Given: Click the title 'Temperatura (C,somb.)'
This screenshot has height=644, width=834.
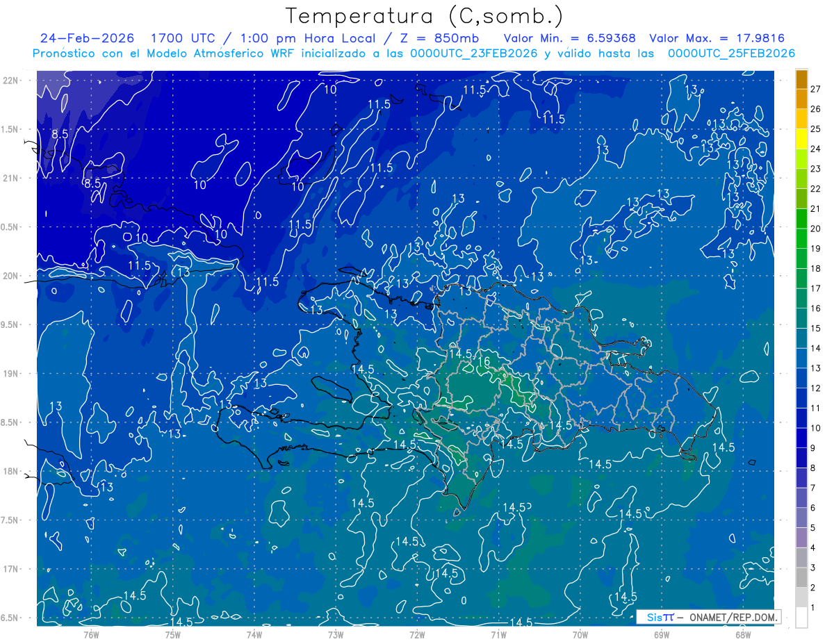Looking at the screenshot, I should pyautogui.click(x=424, y=16).
